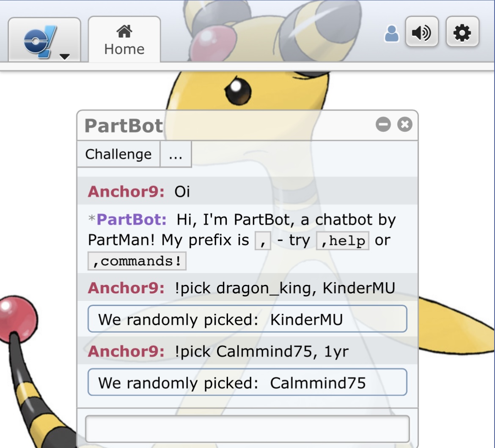
Task: Click the KinderMU random pick result box
Action: pos(247,320)
